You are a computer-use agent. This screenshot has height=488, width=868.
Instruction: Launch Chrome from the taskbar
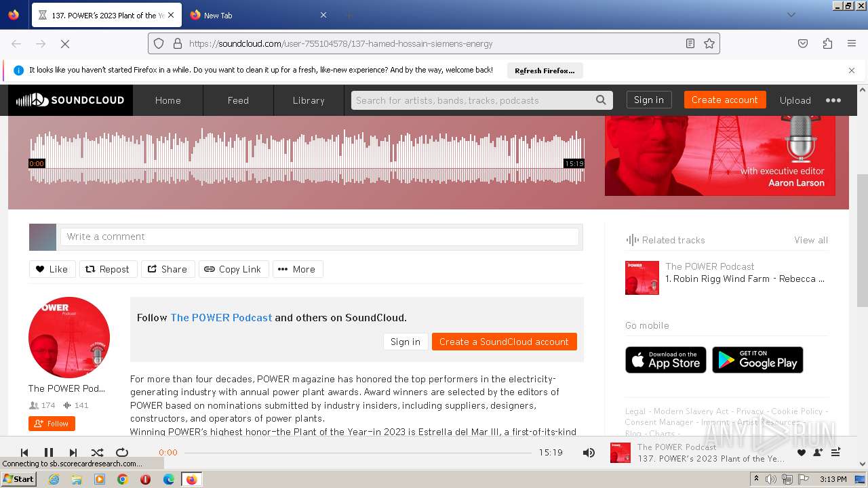pyautogui.click(x=122, y=479)
